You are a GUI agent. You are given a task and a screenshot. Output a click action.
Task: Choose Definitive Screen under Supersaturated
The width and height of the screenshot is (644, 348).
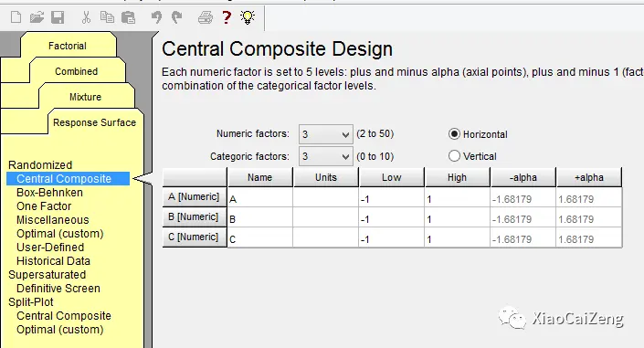(58, 288)
